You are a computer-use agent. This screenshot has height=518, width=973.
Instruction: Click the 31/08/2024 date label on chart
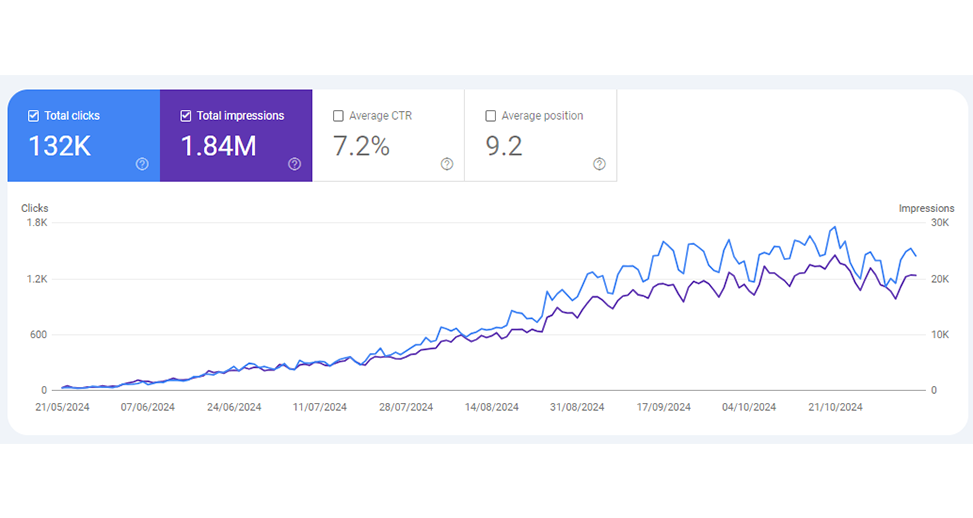pos(577,407)
